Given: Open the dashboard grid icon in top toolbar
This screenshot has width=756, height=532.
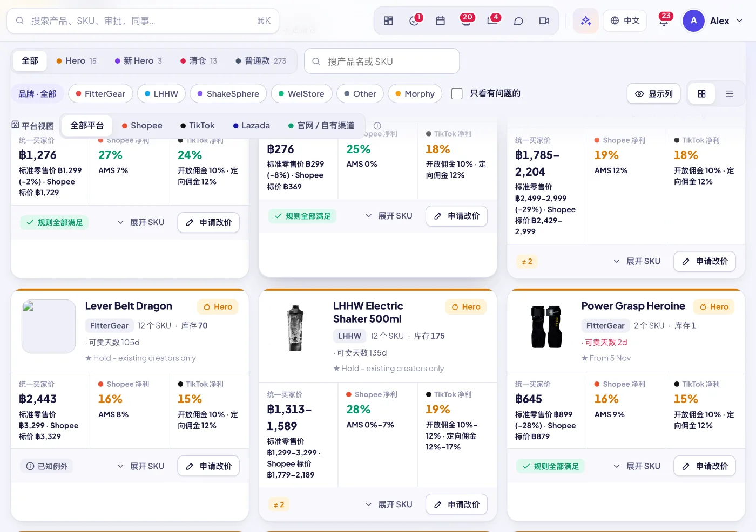Looking at the screenshot, I should pyautogui.click(x=388, y=21).
